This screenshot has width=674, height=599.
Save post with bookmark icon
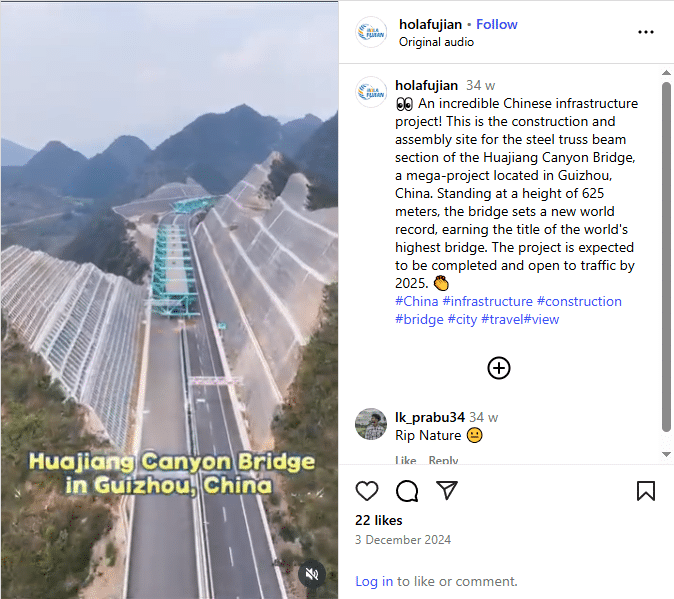[646, 491]
